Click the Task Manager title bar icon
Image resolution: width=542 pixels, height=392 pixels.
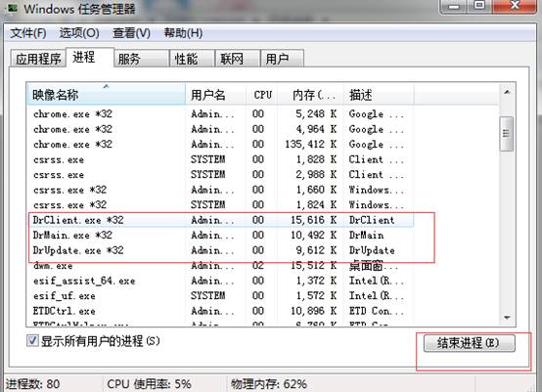[x=12, y=7]
